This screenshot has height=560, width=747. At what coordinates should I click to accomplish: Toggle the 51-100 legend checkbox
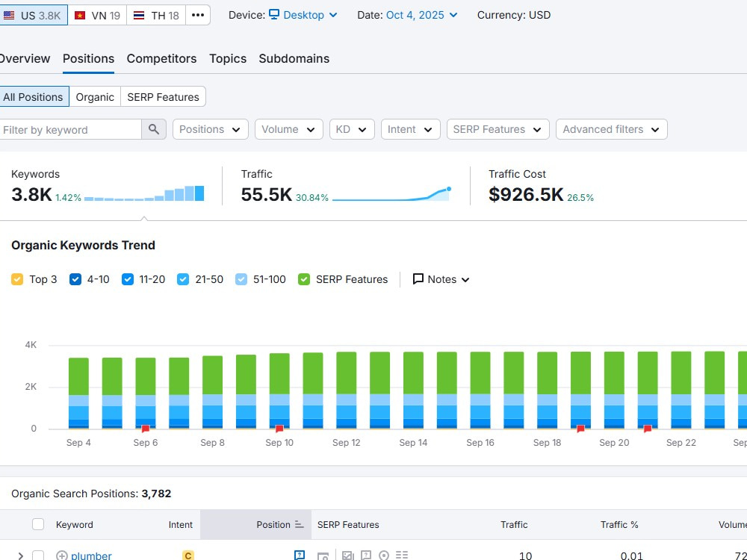[x=241, y=279]
